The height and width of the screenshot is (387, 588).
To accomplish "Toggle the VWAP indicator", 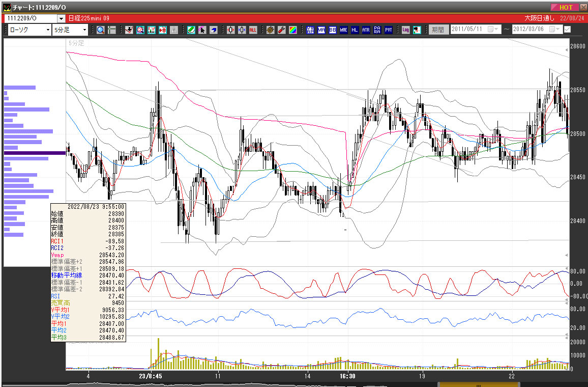I will 310,30.
